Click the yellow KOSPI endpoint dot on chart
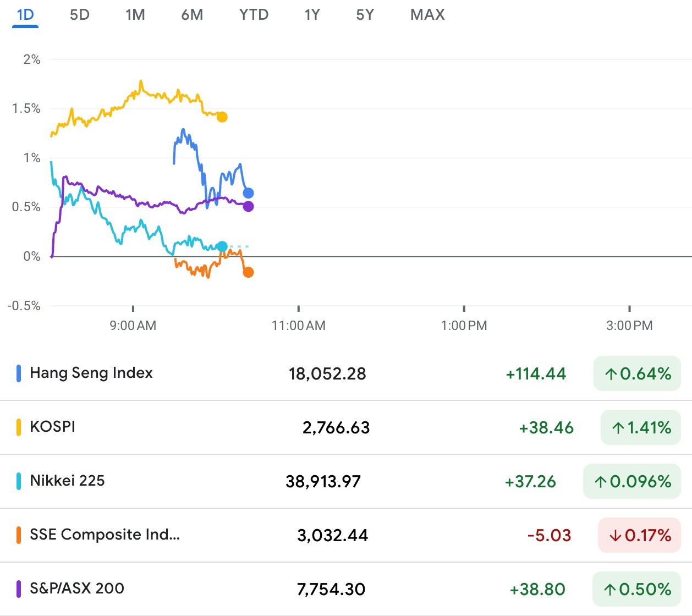692x616 pixels. pos(222,117)
